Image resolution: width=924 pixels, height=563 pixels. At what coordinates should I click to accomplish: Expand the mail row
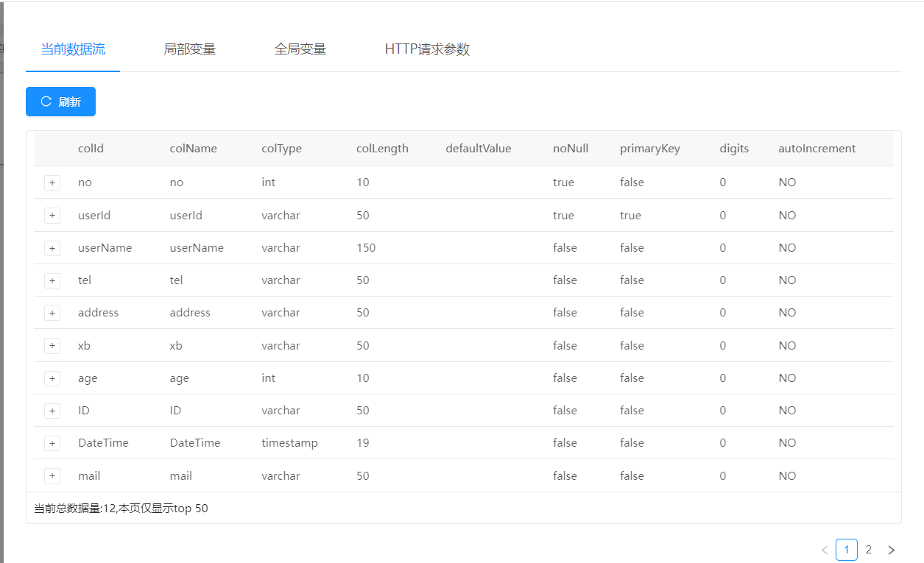tap(52, 476)
